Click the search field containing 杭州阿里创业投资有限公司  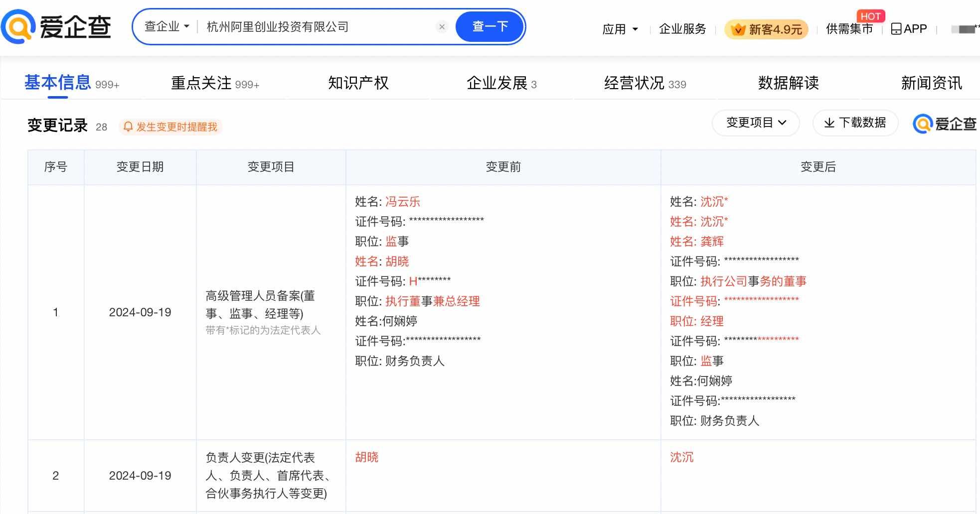click(319, 27)
